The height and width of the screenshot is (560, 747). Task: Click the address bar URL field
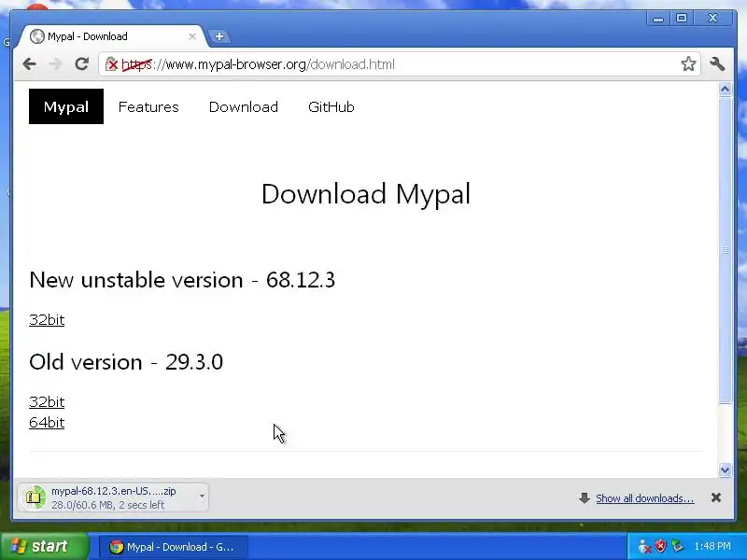point(400,64)
